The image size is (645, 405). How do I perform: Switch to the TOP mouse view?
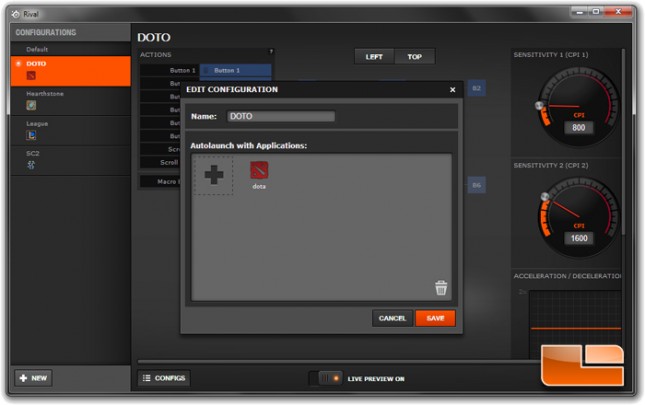[414, 57]
